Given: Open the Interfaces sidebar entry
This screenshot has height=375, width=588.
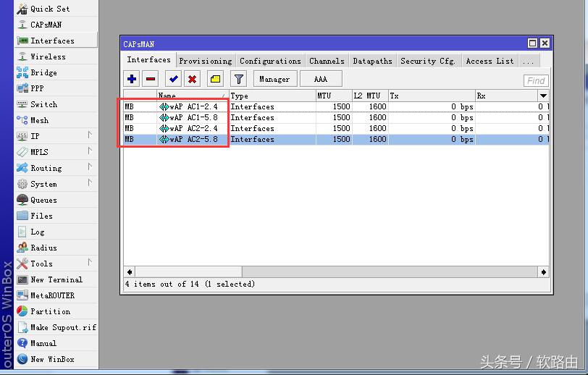Looking at the screenshot, I should [x=56, y=41].
